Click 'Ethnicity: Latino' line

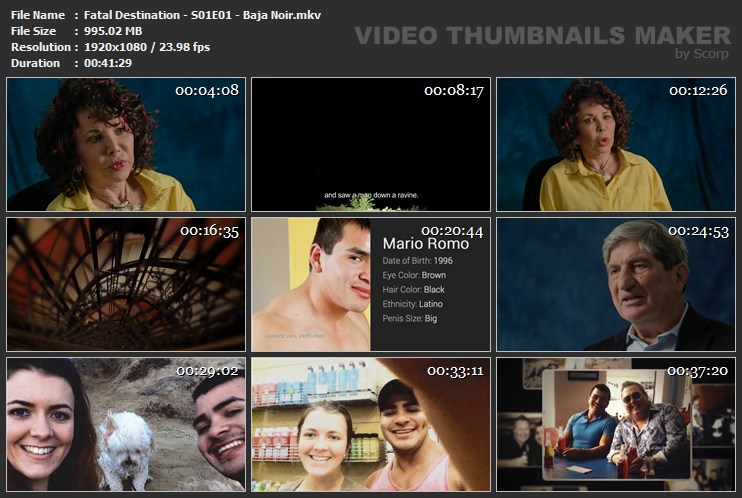point(413,304)
